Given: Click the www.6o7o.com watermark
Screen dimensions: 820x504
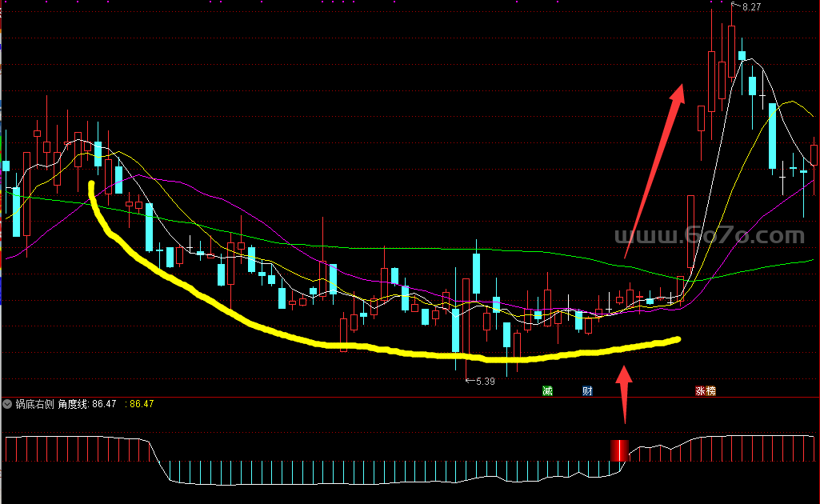Looking at the screenshot, I should (709, 236).
